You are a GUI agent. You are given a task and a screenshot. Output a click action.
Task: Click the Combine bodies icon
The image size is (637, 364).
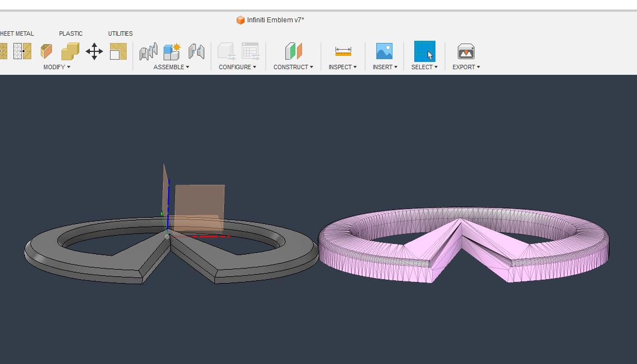(70, 52)
